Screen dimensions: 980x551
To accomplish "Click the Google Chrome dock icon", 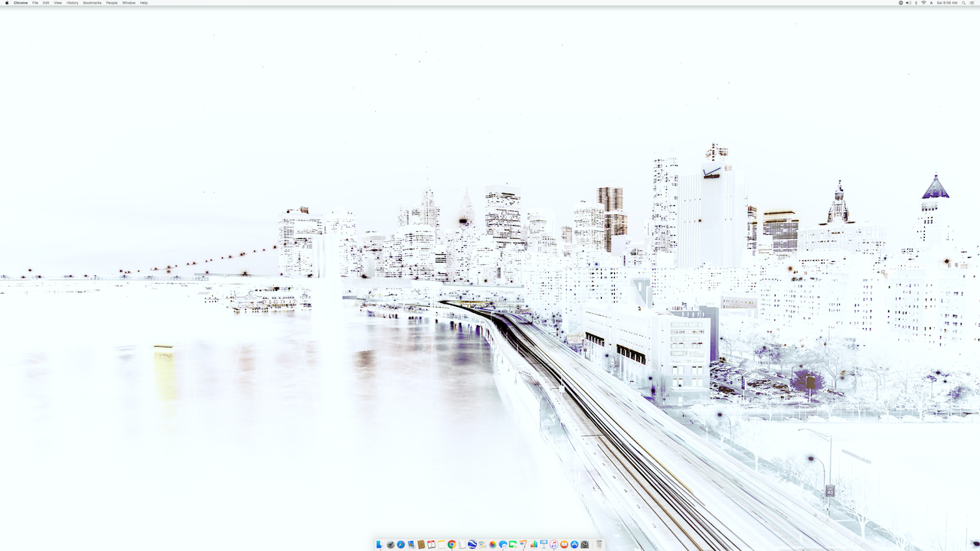I will coord(452,544).
